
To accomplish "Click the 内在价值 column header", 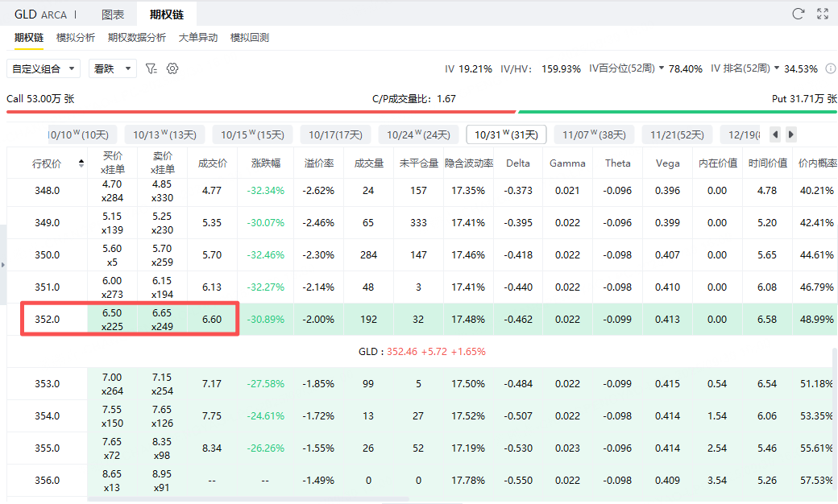I will point(717,163).
